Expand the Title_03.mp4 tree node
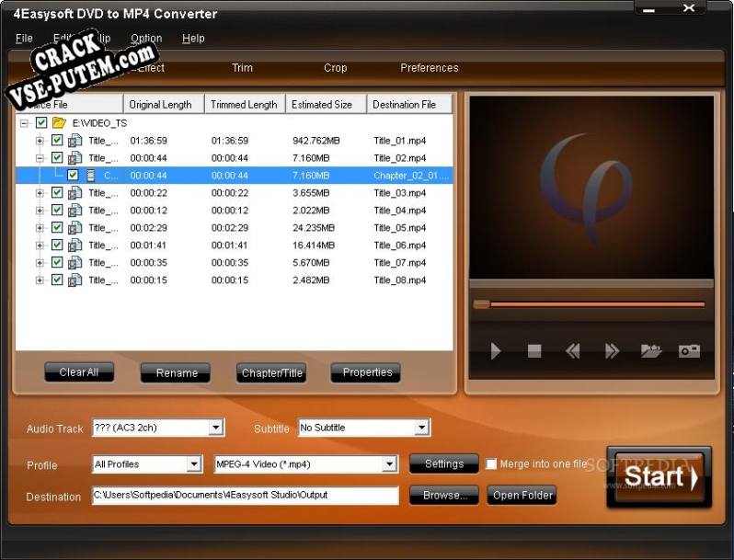This screenshot has width=734, height=560. [x=40, y=193]
